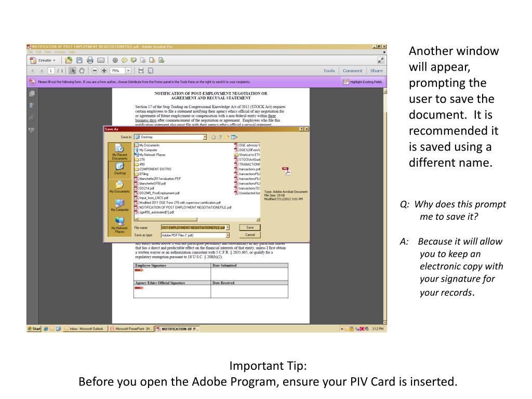Select NOTIFICATION OF POST EMPLOYMENT NEGOTIATIONEFILE.pdf in list

(183, 207)
